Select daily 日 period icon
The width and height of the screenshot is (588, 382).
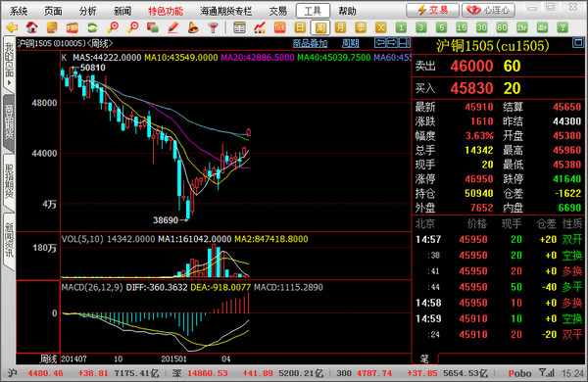(300, 27)
